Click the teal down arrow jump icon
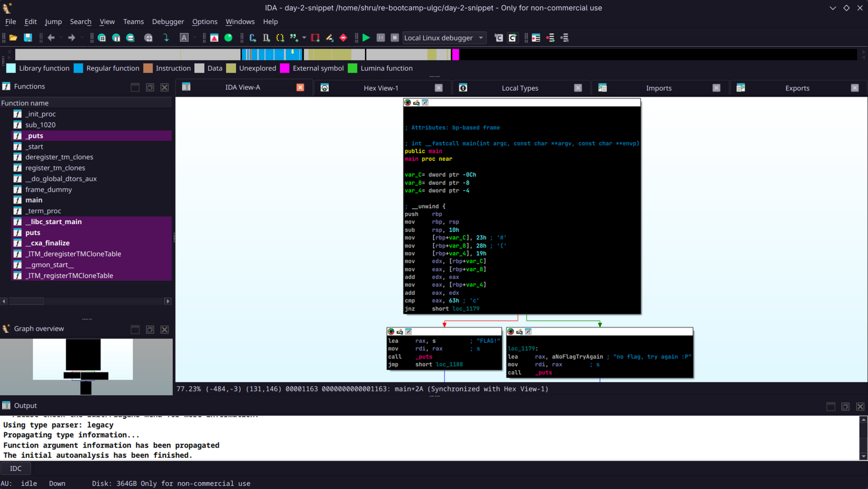The width and height of the screenshot is (868, 489). tap(166, 38)
